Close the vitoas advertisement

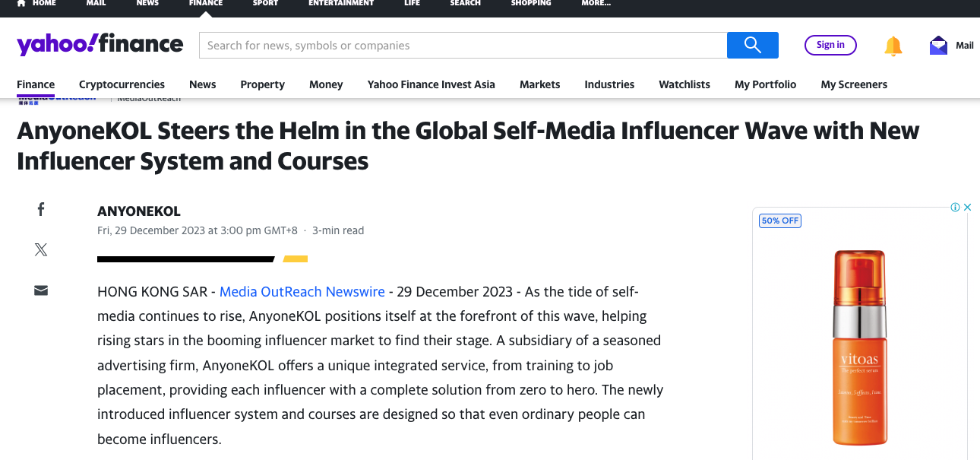tap(967, 208)
